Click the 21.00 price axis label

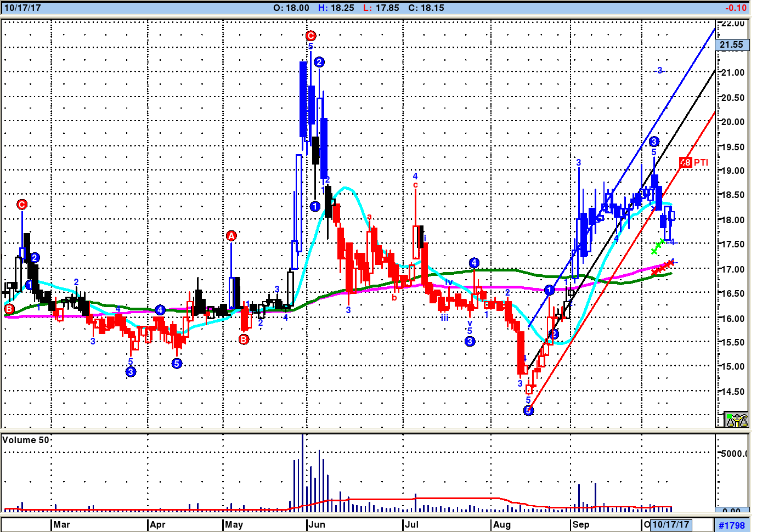click(732, 72)
